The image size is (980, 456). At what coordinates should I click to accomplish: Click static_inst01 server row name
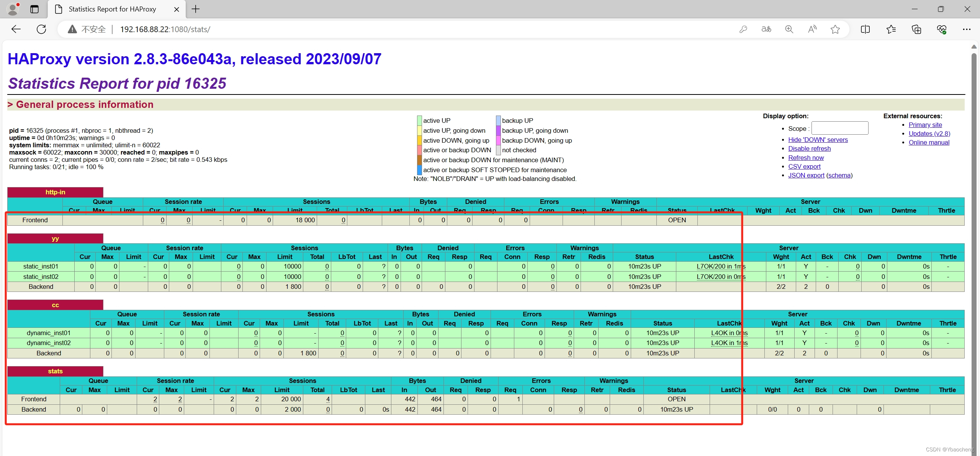(x=41, y=266)
